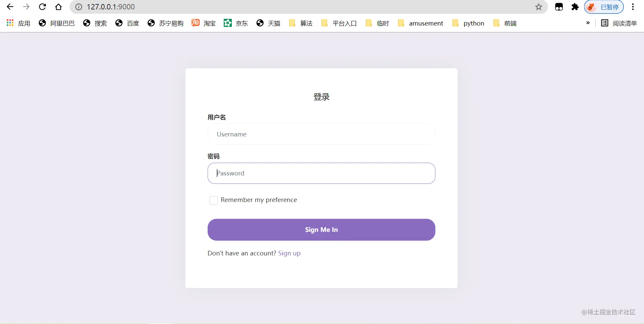
Task: View site information icon in address bar
Action: (x=79, y=7)
